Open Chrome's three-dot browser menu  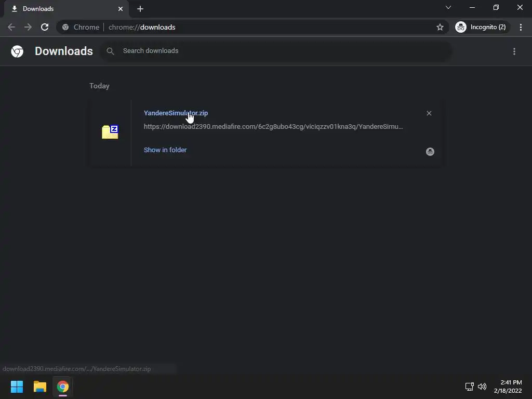521,27
